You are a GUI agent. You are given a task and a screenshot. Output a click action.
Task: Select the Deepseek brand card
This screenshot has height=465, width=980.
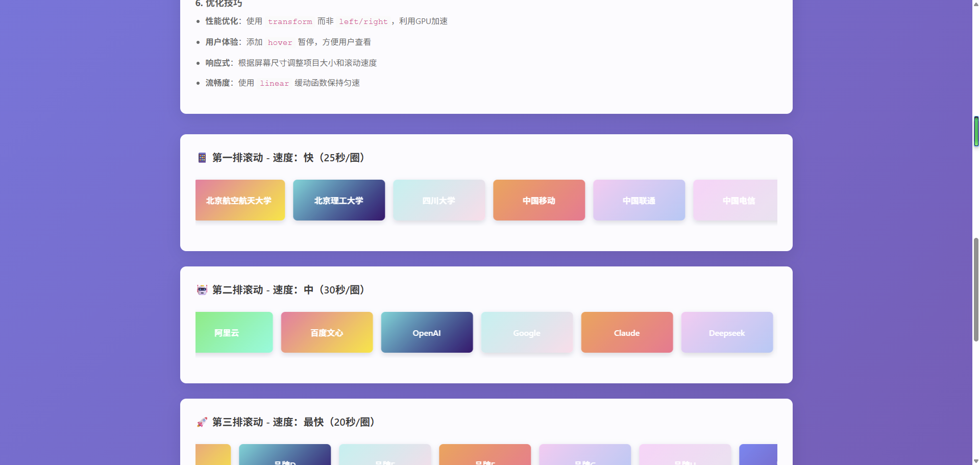pyautogui.click(x=726, y=332)
